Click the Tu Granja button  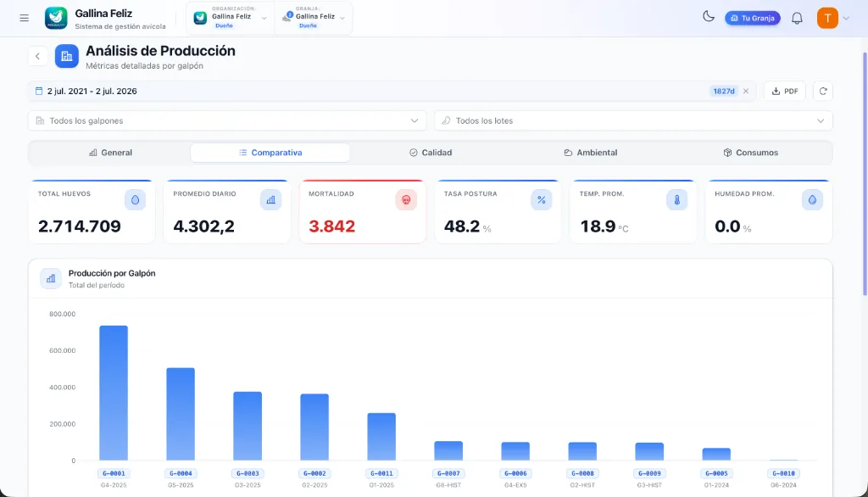tap(753, 19)
